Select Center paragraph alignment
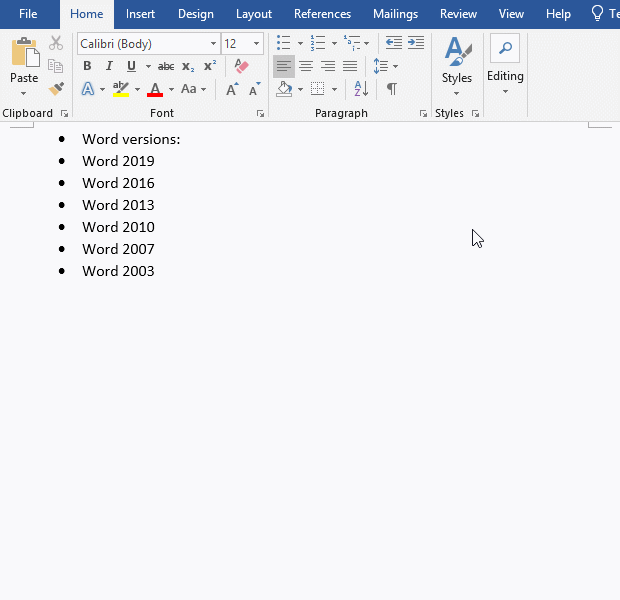Screen dimensions: 620x600 [x=306, y=66]
